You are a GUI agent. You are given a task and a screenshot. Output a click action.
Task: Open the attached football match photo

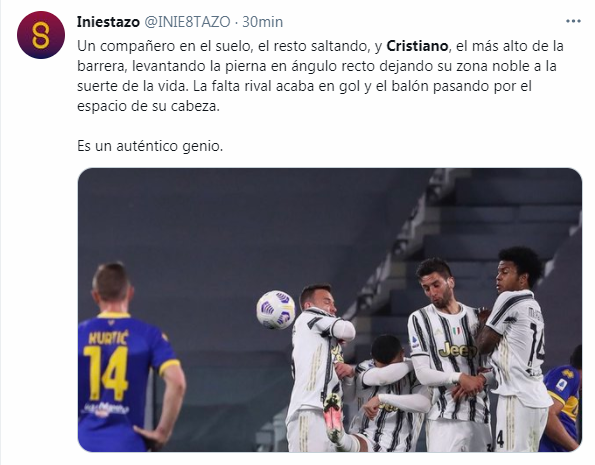coord(329,310)
